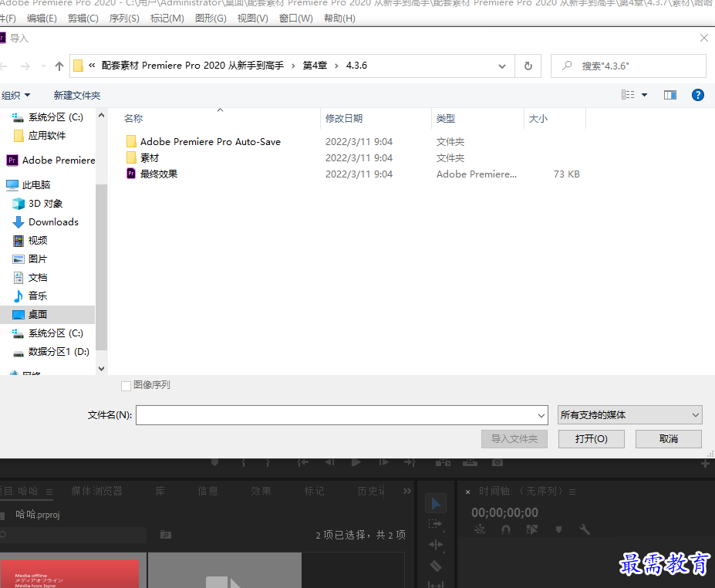The width and height of the screenshot is (715, 588).
Task: Select 此电脑 in navigation pane
Action: point(29,184)
